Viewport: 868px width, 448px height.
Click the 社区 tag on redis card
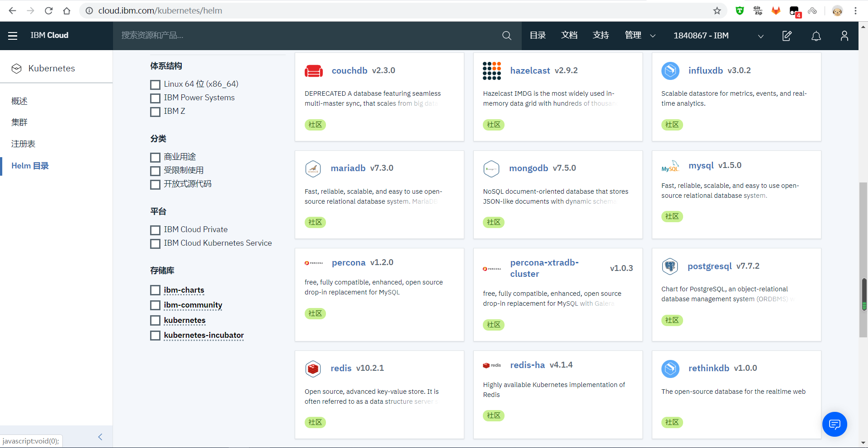pyautogui.click(x=315, y=423)
